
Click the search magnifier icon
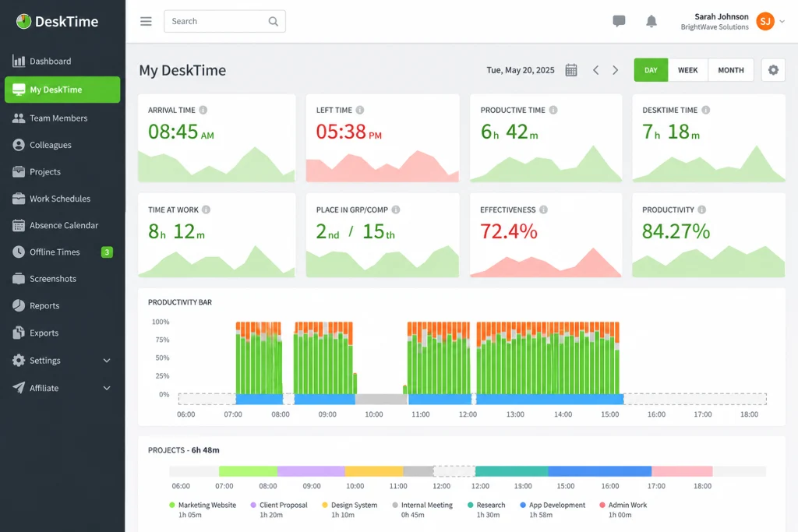(274, 21)
